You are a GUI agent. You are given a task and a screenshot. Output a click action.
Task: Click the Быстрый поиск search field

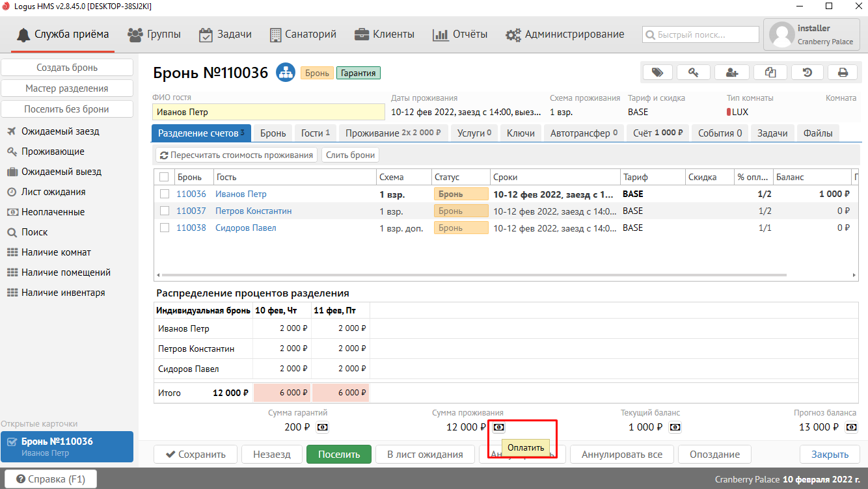[x=701, y=34]
